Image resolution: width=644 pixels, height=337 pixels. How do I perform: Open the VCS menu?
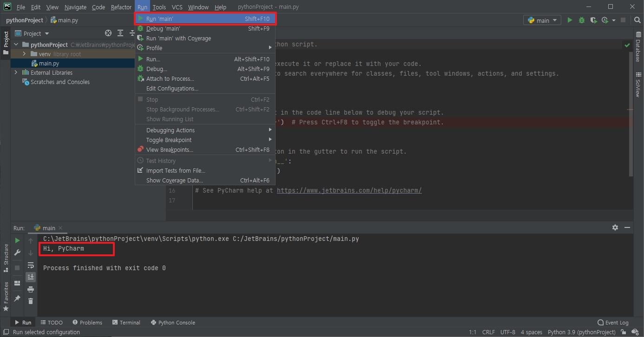[177, 7]
